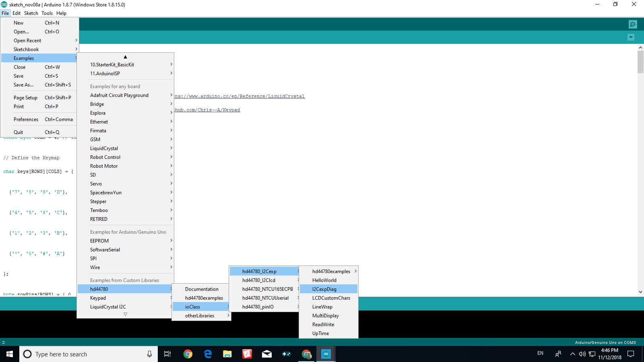Open the Edit menu

point(17,13)
